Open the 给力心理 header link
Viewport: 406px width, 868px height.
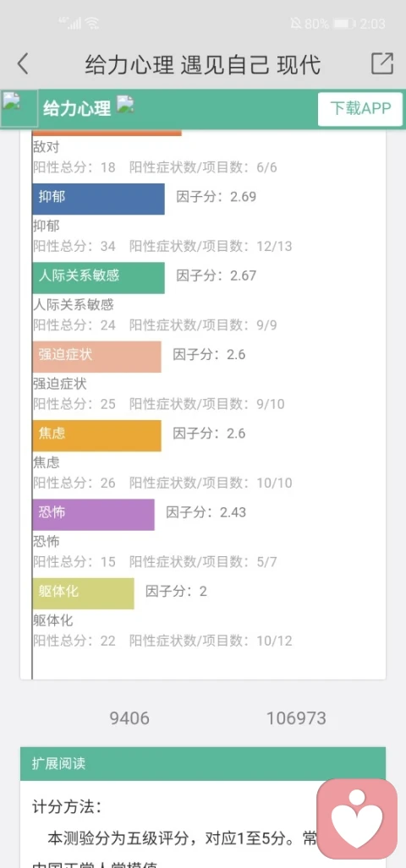77,108
